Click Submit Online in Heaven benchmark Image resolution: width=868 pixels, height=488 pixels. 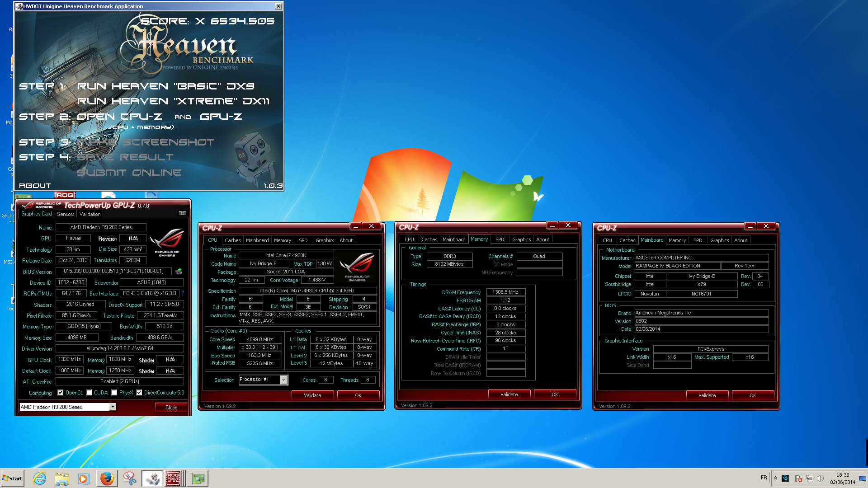[129, 173]
